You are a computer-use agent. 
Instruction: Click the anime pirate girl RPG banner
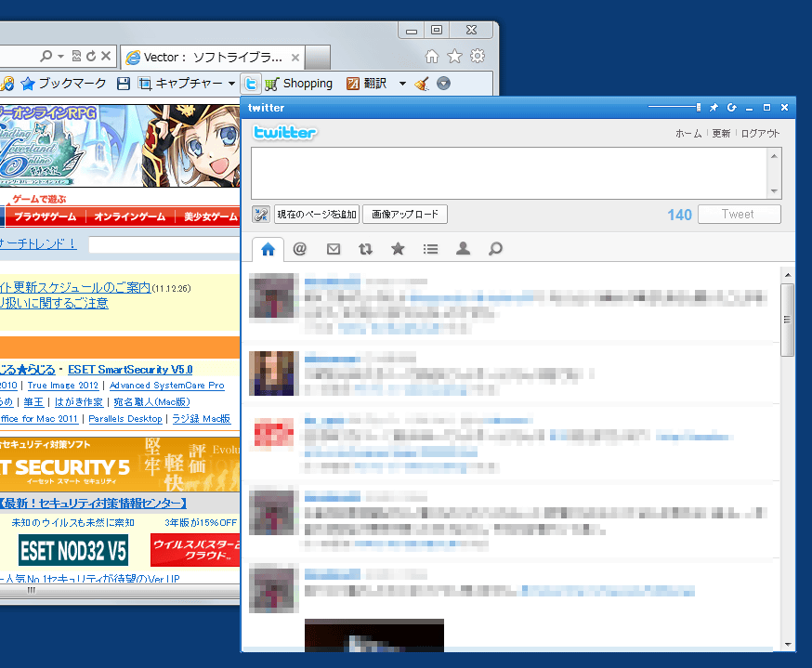(120, 146)
